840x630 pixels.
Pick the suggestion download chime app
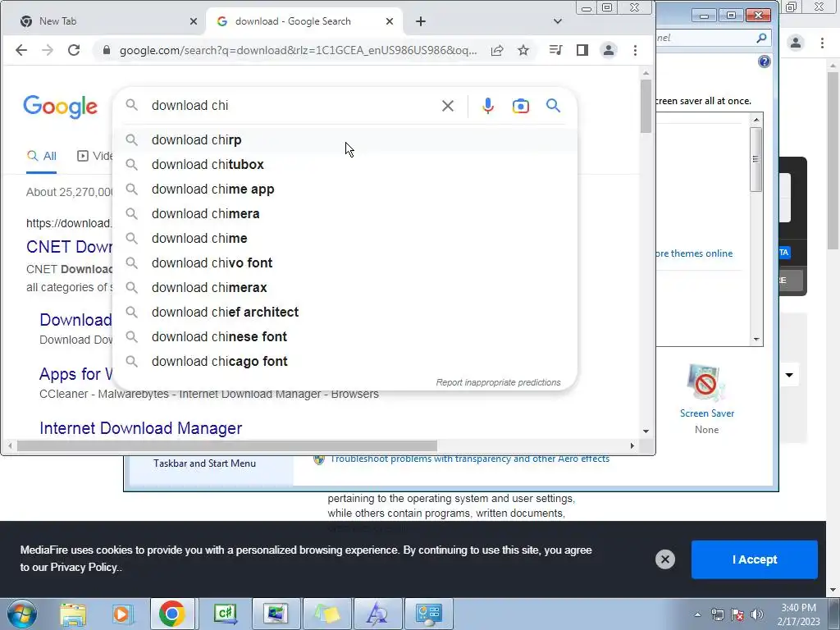pyautogui.click(x=345, y=189)
